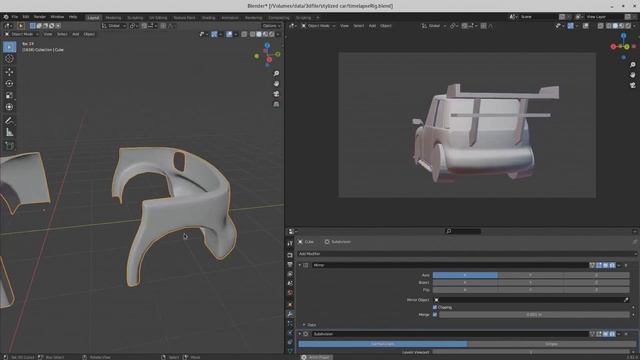Image resolution: width=640 pixels, height=360 pixels.
Task: Switch to Modeling workspace tab
Action: tap(113, 18)
